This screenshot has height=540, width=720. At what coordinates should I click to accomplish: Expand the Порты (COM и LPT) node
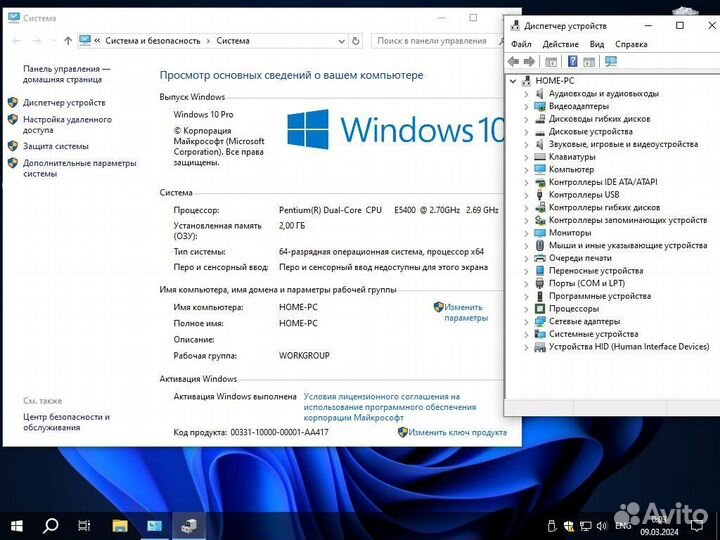click(x=526, y=284)
